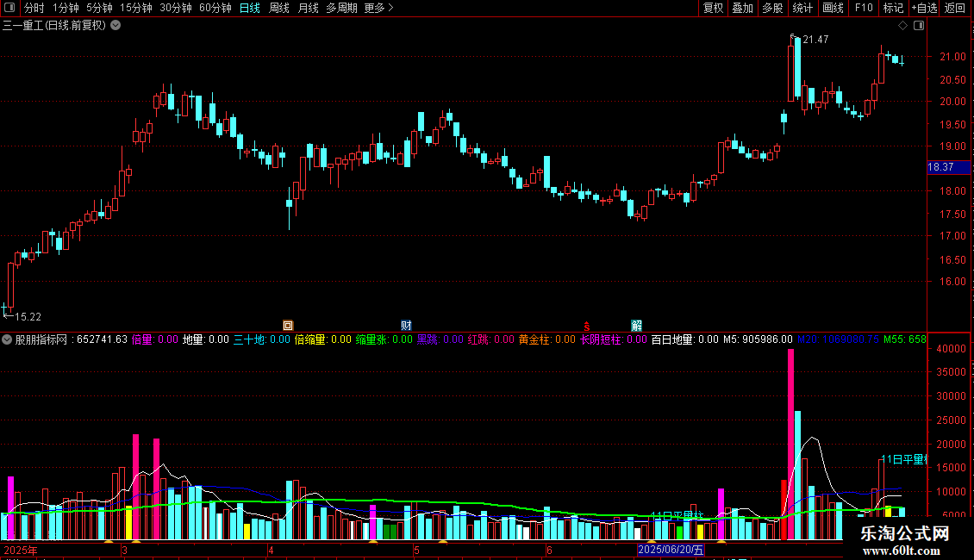Click the 复权 adjustment button

713,8
